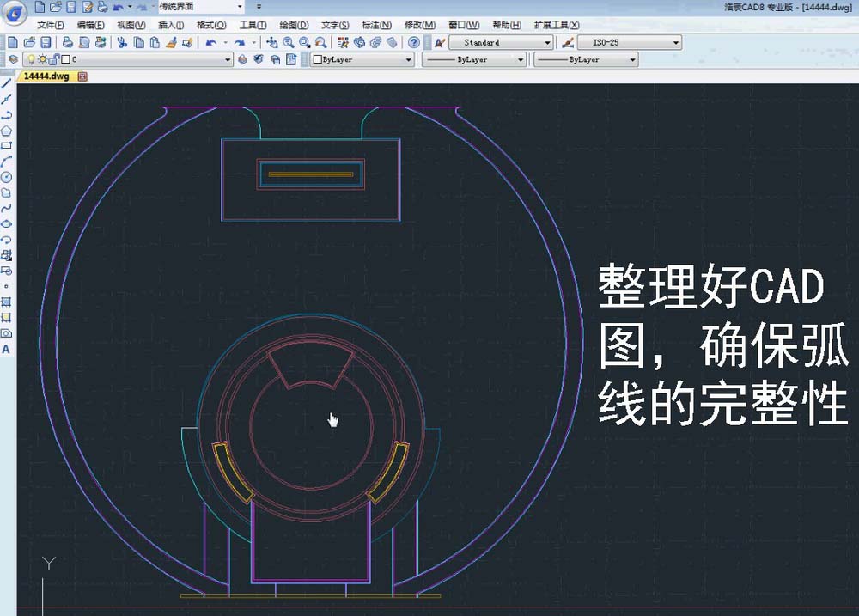Viewport: 859px width, 616px height.
Task: Select the Polygon tool in the draw toolbar
Action: tap(7, 131)
